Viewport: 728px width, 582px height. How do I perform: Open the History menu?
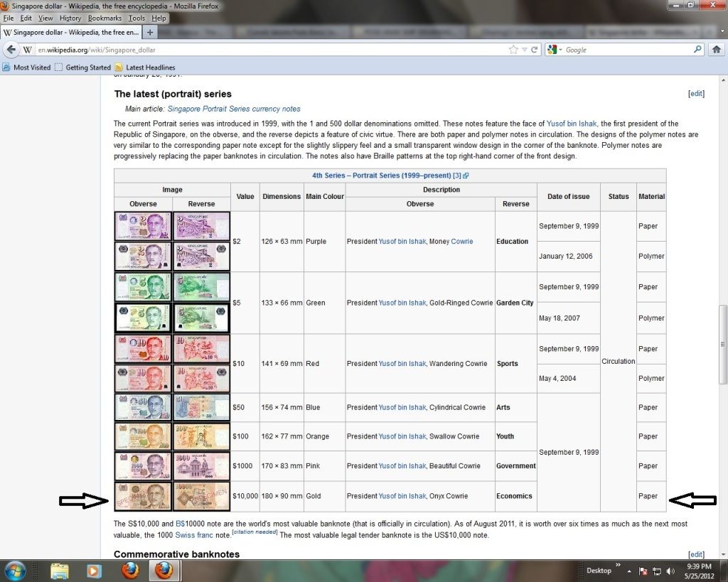tap(70, 18)
